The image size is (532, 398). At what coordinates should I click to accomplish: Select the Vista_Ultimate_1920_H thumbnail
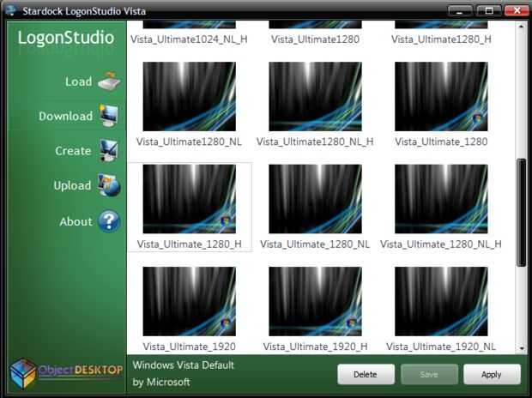tap(315, 301)
